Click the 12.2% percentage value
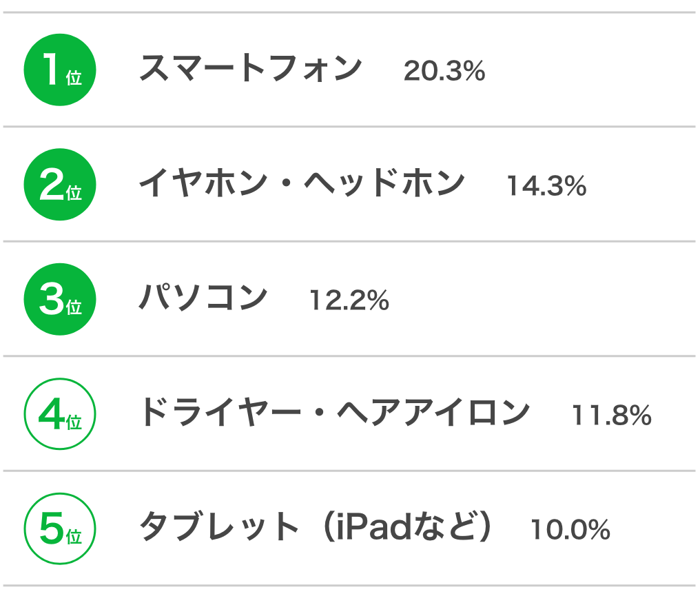The image size is (700, 605). pyautogui.click(x=349, y=300)
